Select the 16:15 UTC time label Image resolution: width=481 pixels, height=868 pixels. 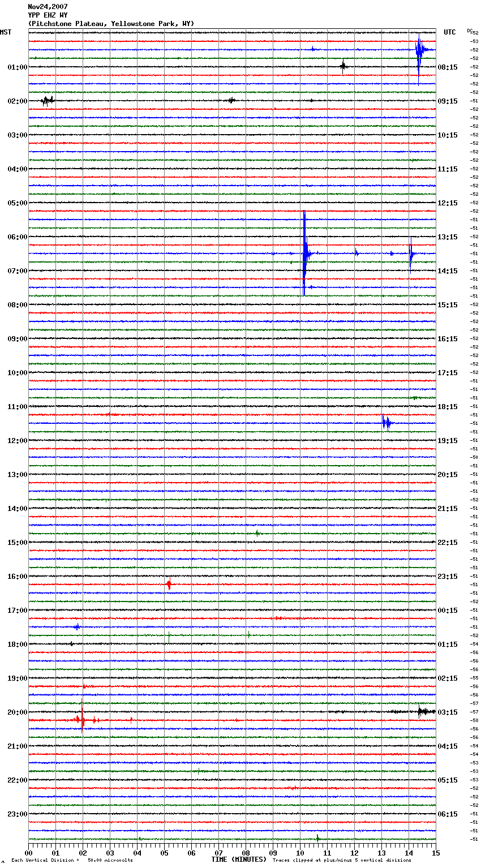448,339
